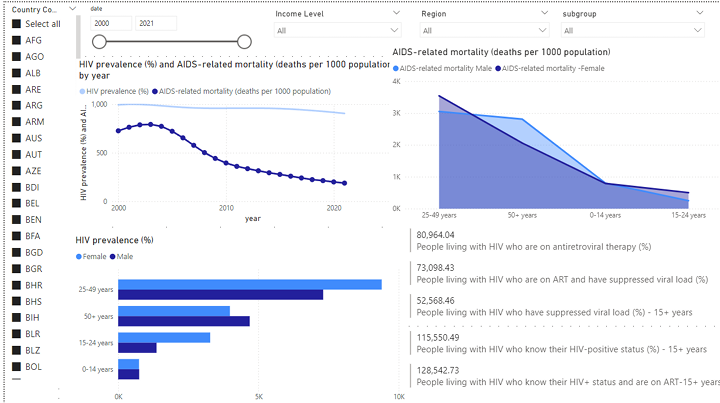Click the Male bar for 25-49 years
This screenshot has height=403, width=720.
220,295
